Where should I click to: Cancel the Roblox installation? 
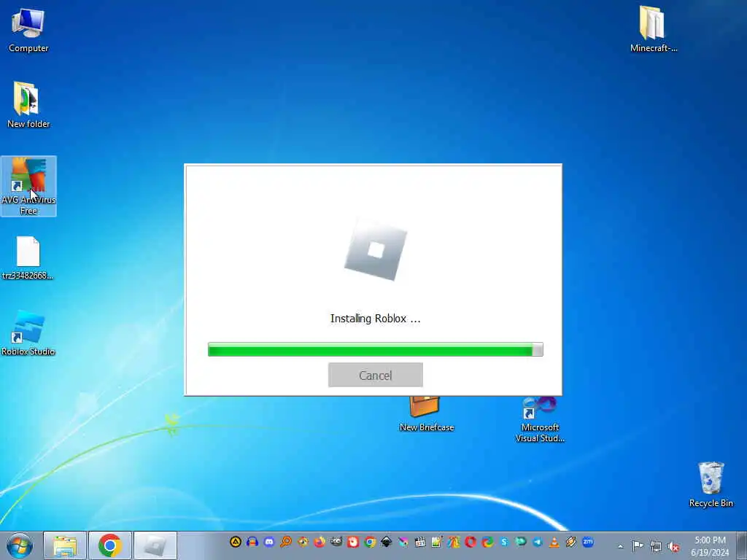[x=376, y=375]
